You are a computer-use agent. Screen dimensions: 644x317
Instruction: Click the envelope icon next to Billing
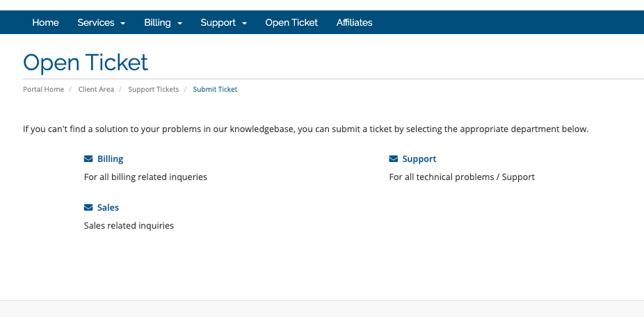(x=88, y=159)
